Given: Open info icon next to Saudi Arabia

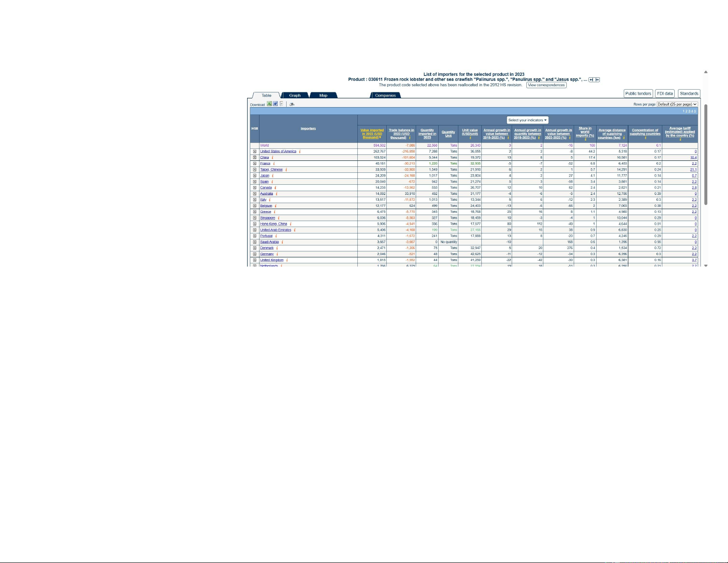Looking at the screenshot, I should click(282, 242).
